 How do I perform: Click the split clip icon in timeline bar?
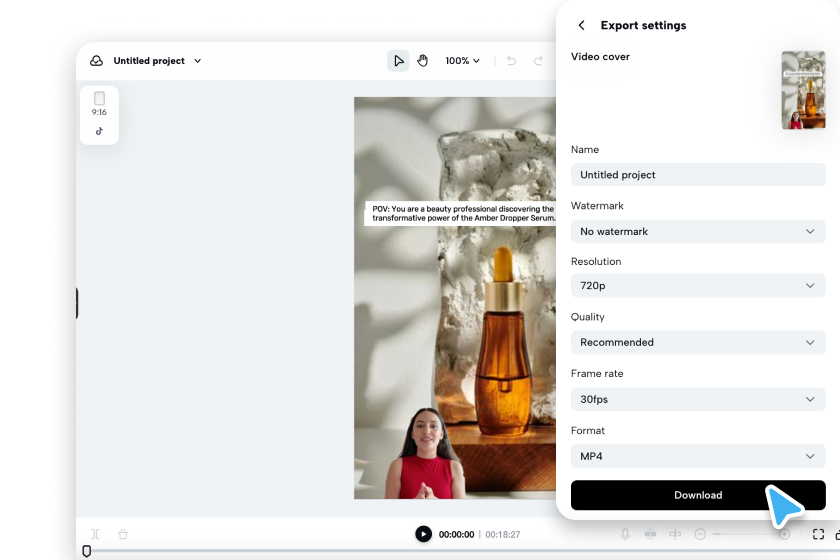[x=95, y=534]
